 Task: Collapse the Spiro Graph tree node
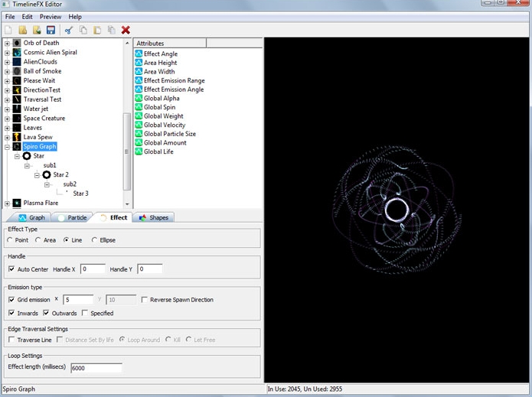[7, 146]
